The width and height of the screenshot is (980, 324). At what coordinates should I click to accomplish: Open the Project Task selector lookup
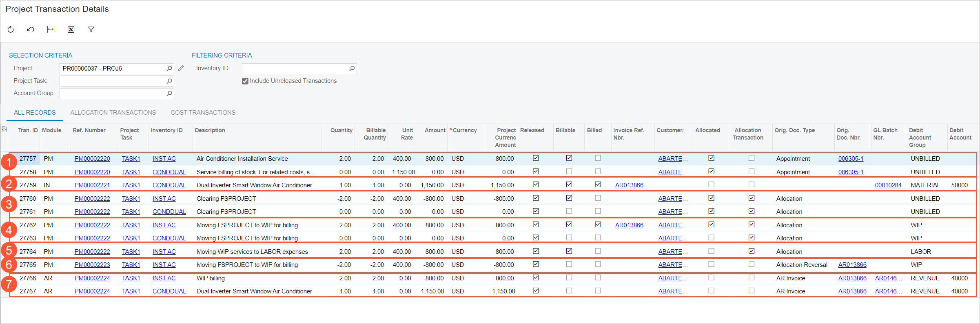pos(169,81)
